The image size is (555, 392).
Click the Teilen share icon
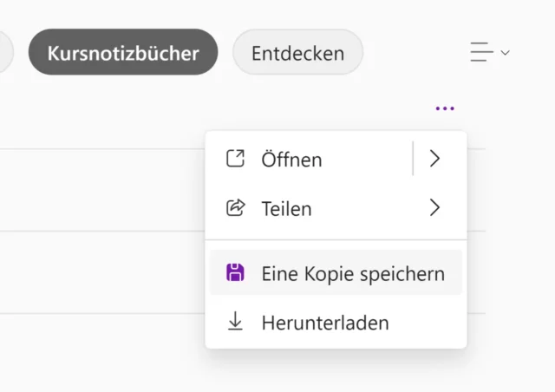pos(235,208)
